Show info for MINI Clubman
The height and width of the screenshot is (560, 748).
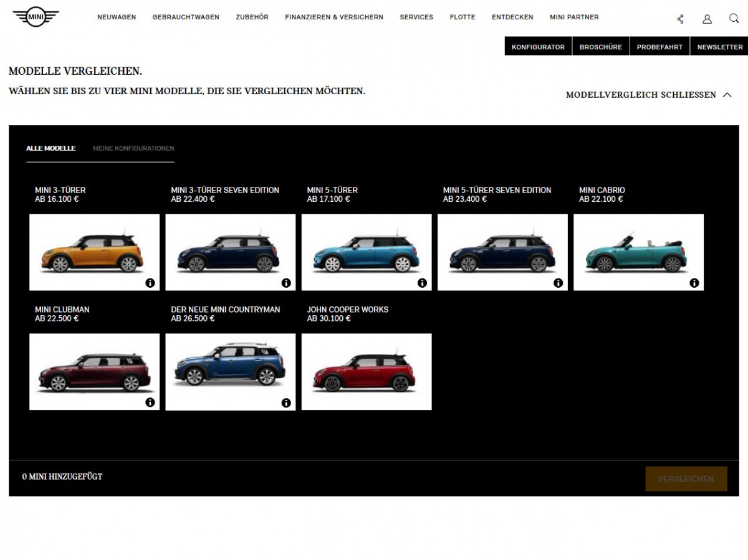point(150,402)
